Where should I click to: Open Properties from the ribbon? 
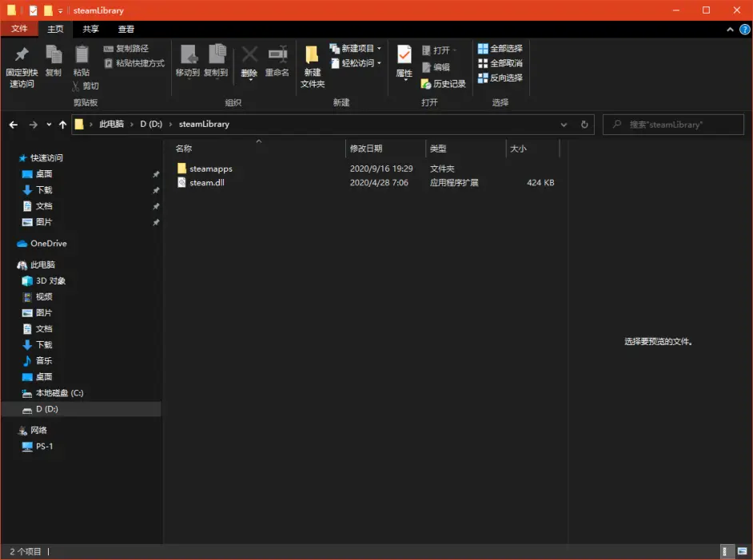(404, 62)
